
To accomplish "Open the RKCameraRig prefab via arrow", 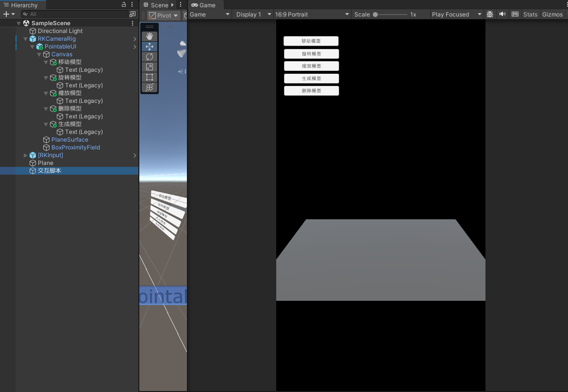I will click(135, 39).
